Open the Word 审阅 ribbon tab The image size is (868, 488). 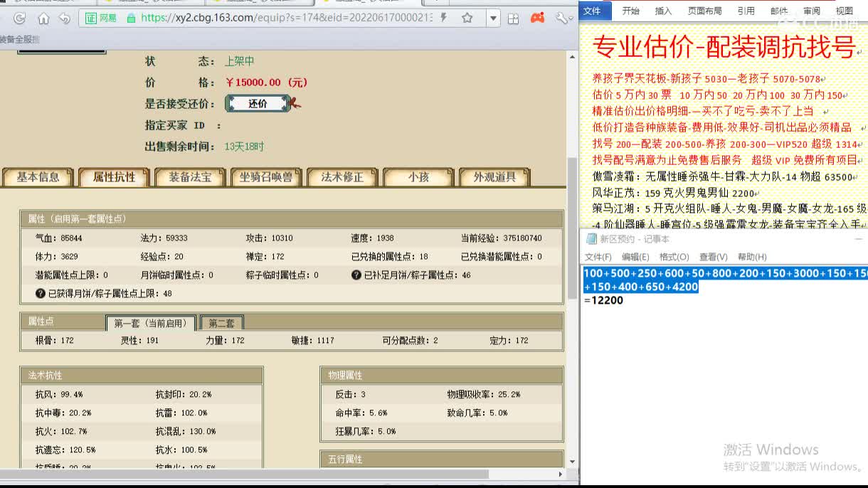pyautogui.click(x=812, y=11)
